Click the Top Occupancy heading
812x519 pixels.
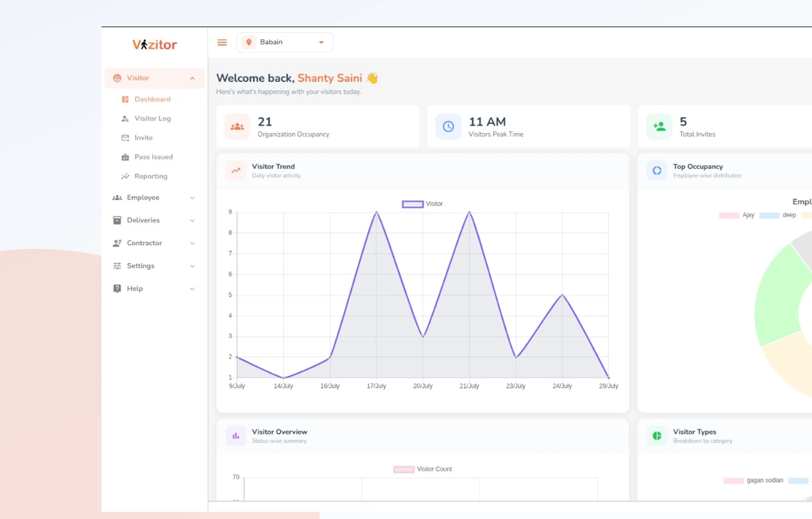698,167
